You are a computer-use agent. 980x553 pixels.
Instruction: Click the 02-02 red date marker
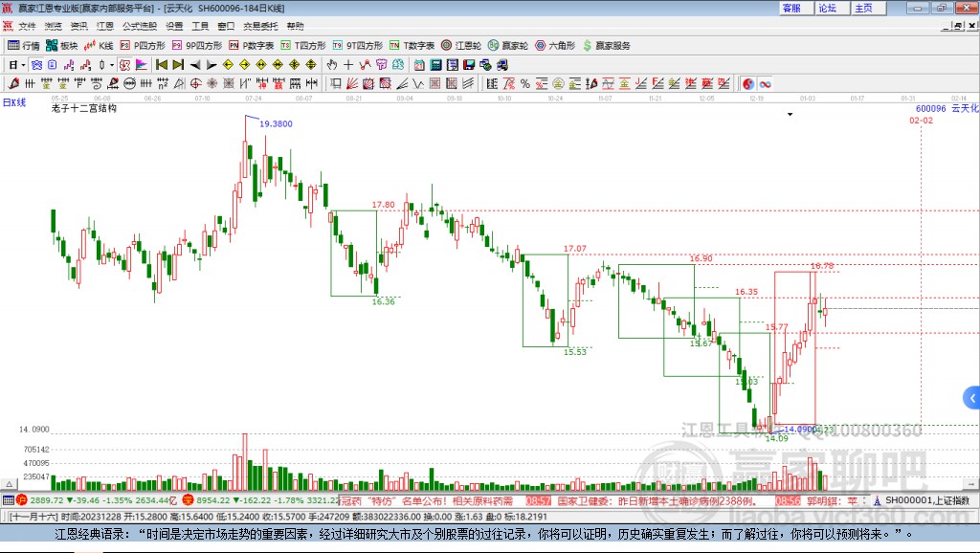coord(921,120)
